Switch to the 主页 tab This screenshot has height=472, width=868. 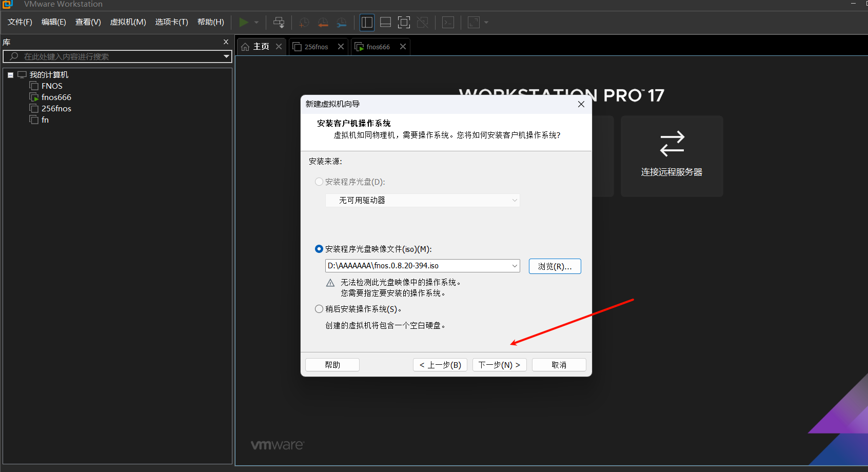[261, 47]
